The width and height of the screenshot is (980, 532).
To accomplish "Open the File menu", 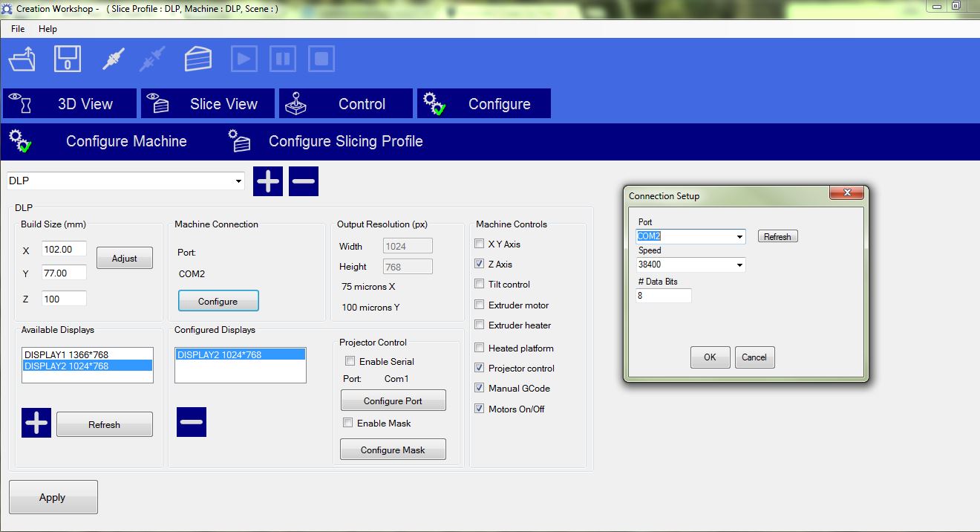I will pos(18,29).
